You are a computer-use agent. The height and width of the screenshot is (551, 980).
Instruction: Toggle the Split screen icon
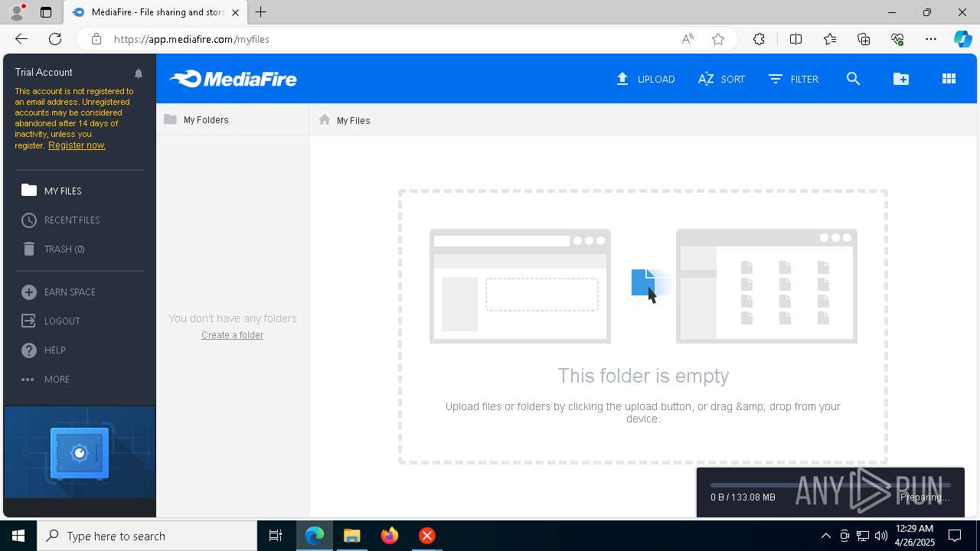[x=795, y=39]
